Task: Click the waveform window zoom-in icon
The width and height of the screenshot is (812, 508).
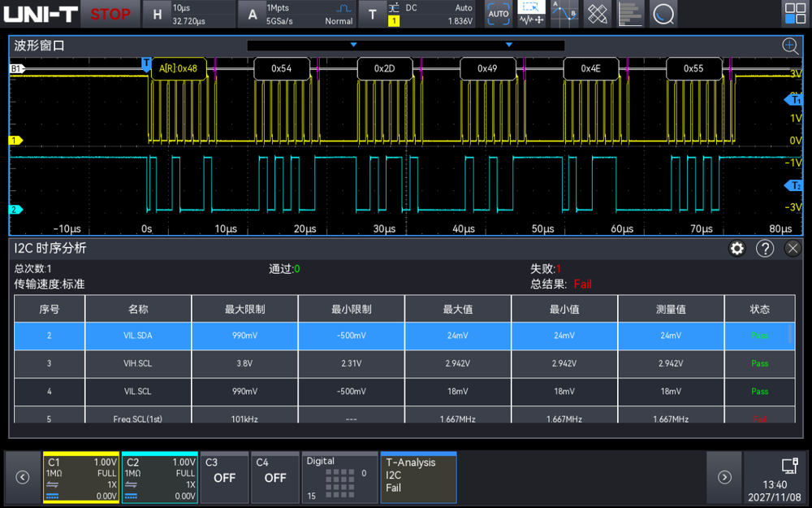Action: point(790,46)
